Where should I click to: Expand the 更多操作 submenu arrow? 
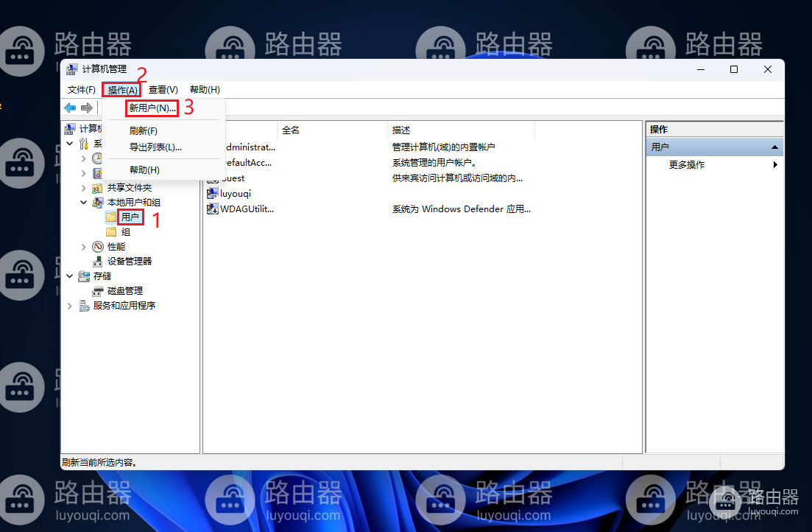coord(775,165)
